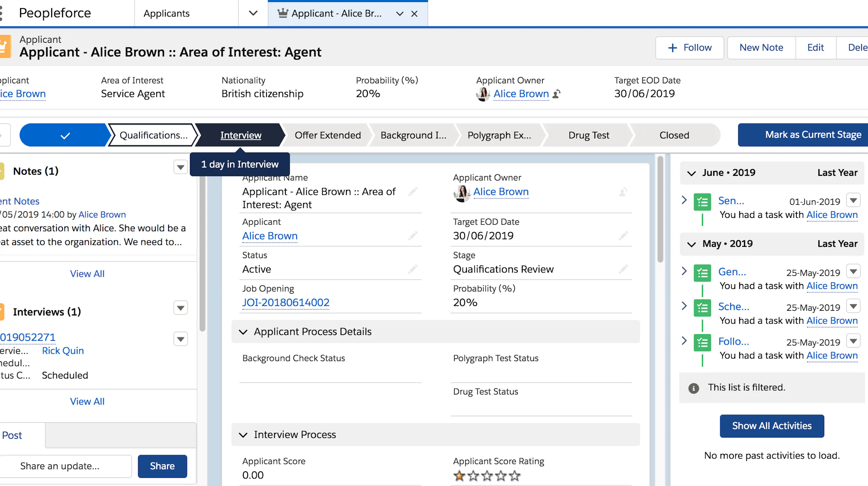Click the Drug Test stage in progress path
The image size is (868, 486).
(x=589, y=135)
